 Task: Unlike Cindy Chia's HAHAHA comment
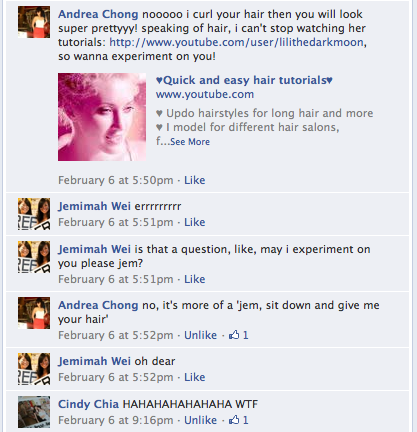coord(200,420)
